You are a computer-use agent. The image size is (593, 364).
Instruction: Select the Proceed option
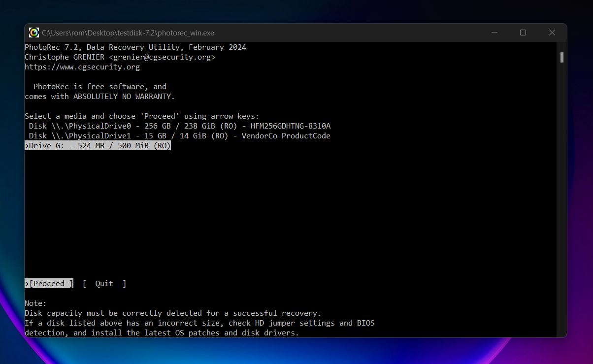(49, 284)
